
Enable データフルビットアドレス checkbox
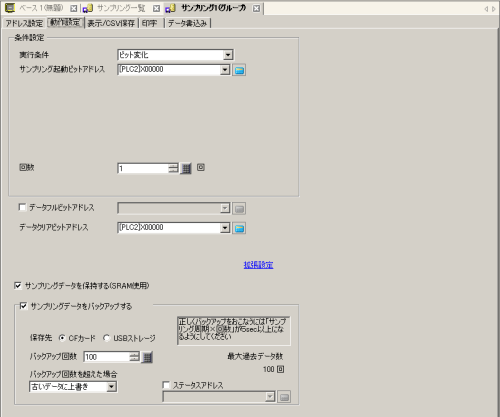pyautogui.click(x=22, y=207)
